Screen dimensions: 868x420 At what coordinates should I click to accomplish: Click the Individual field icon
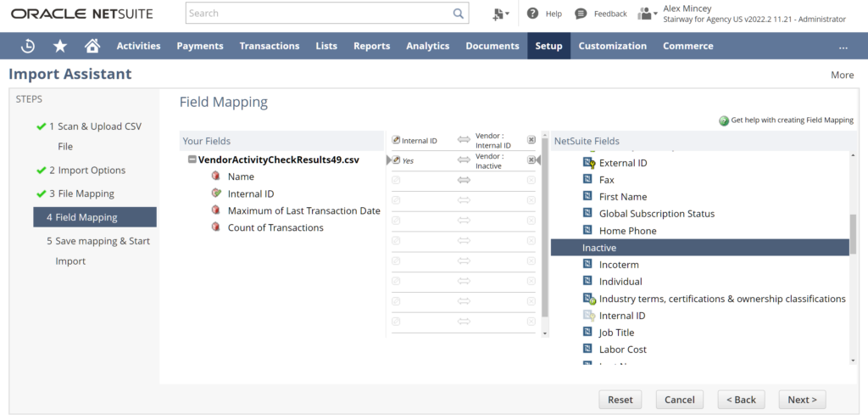point(588,282)
